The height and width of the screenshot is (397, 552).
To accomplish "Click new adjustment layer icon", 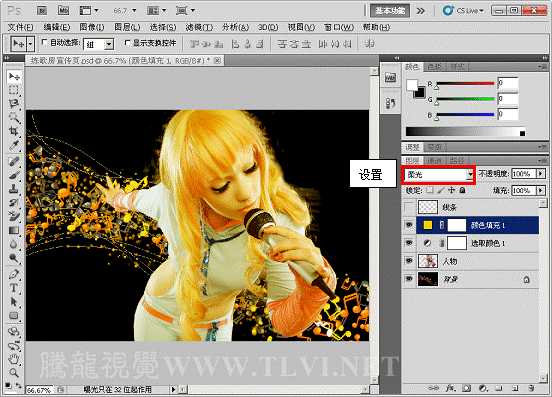I will (483, 388).
